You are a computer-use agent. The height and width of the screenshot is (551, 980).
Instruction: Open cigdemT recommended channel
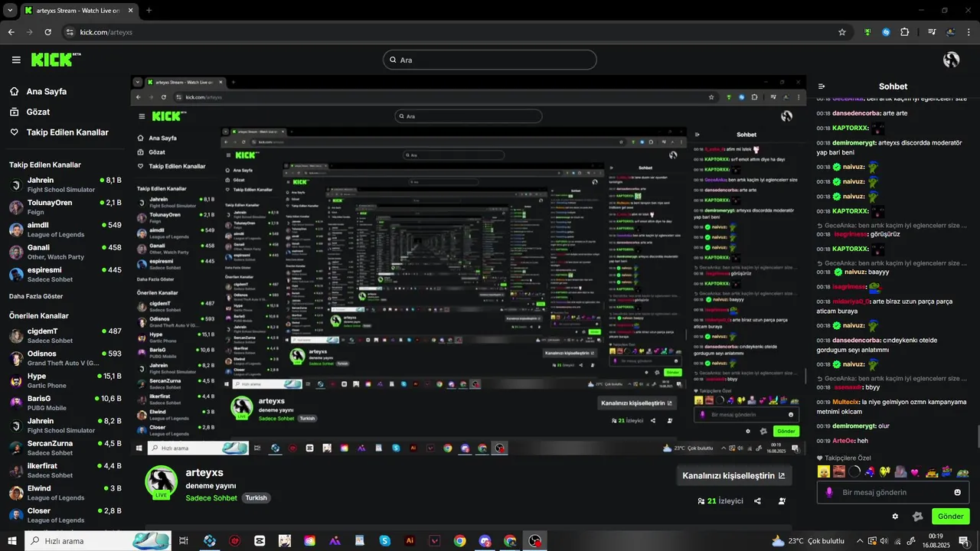65,335
